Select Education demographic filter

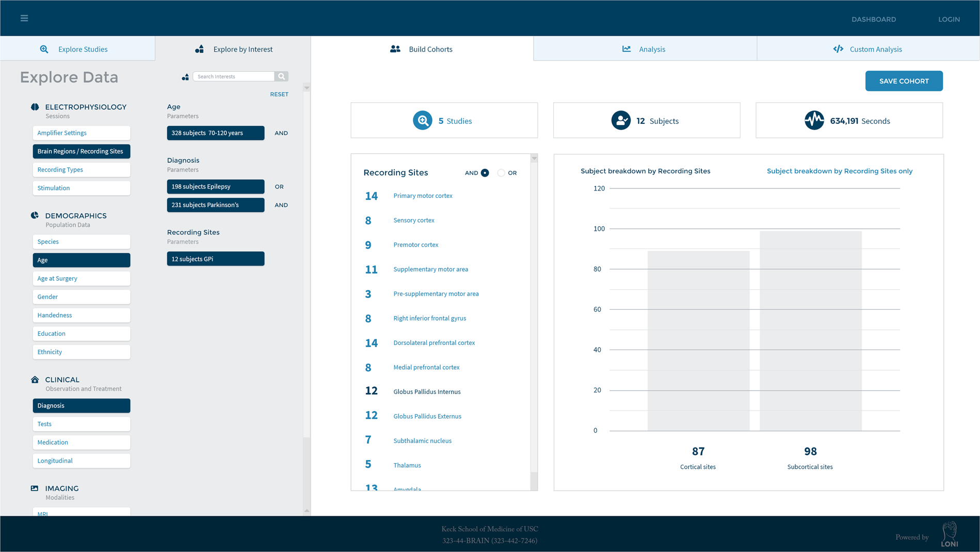click(82, 334)
